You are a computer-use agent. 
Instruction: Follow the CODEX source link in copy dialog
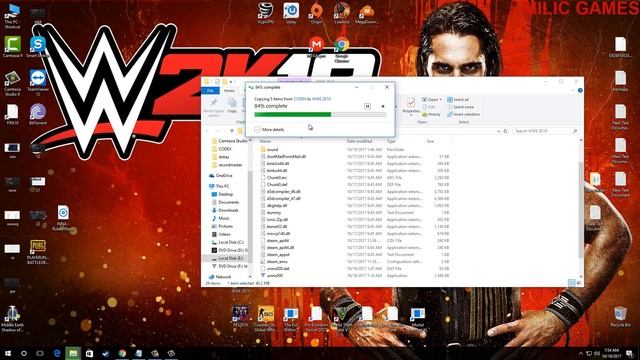tap(300, 99)
